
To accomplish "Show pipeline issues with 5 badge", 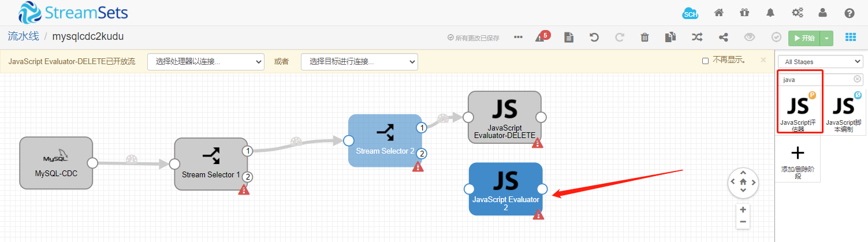I will pos(542,36).
